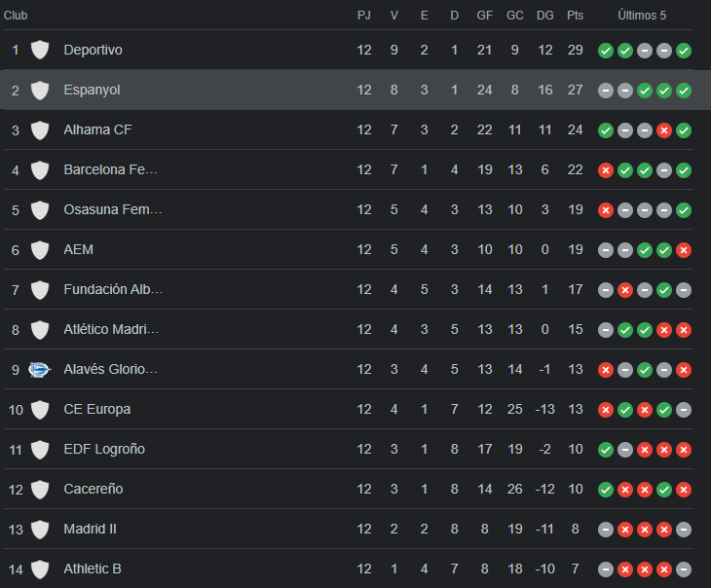
Task: Open the Atlético Madrid team link
Action: pyautogui.click(x=111, y=329)
